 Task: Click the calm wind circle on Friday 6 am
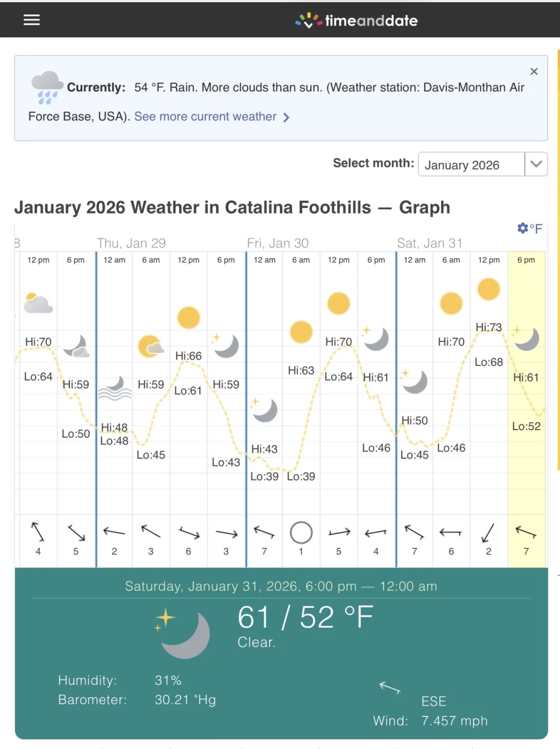click(x=301, y=532)
